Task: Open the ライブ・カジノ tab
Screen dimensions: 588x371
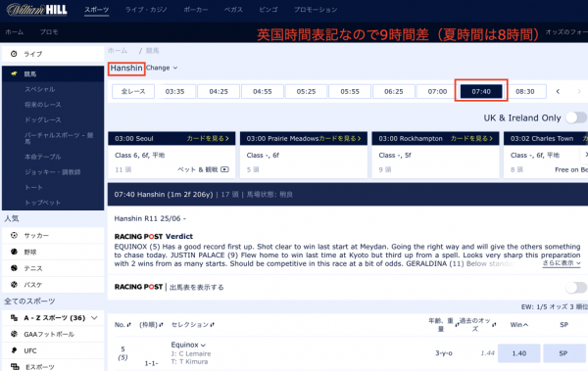Action: 146,10
